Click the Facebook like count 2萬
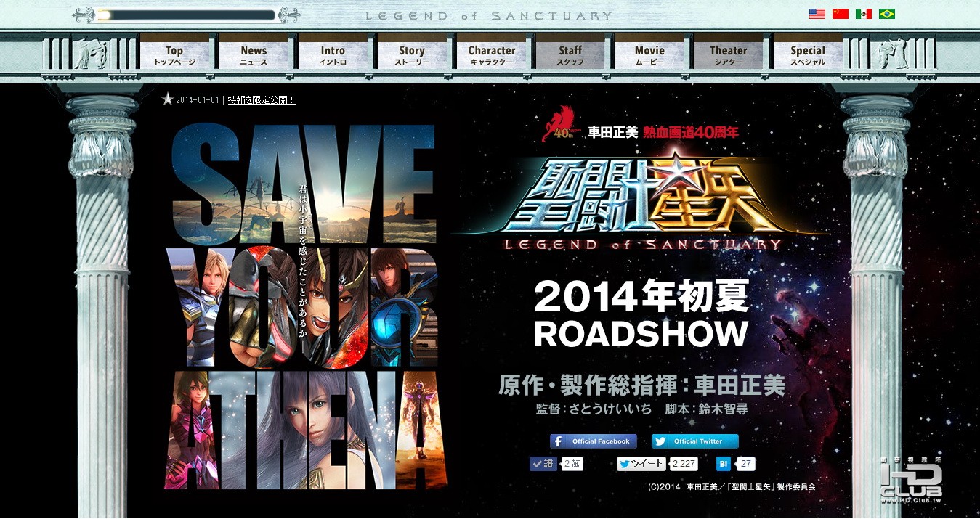The image size is (980, 519). 572,464
